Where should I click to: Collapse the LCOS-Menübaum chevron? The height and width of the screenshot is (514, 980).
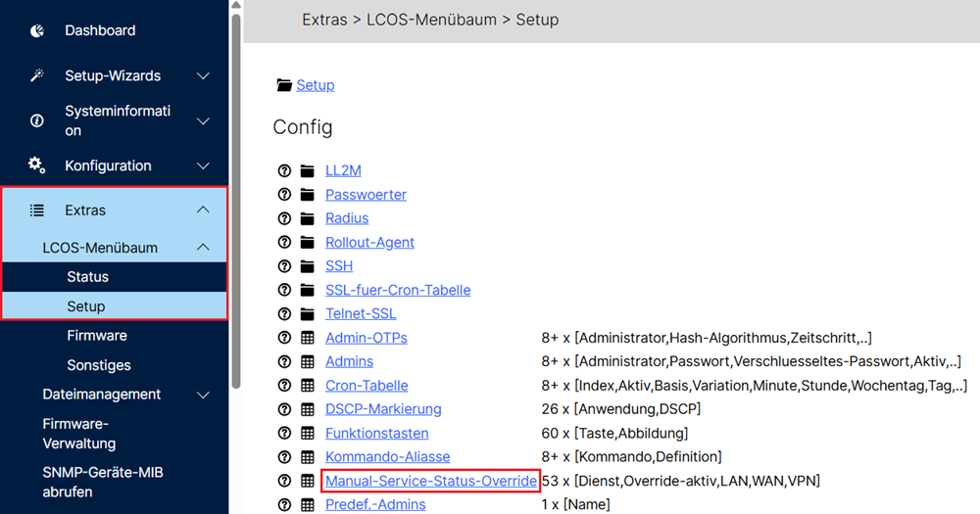(203, 248)
